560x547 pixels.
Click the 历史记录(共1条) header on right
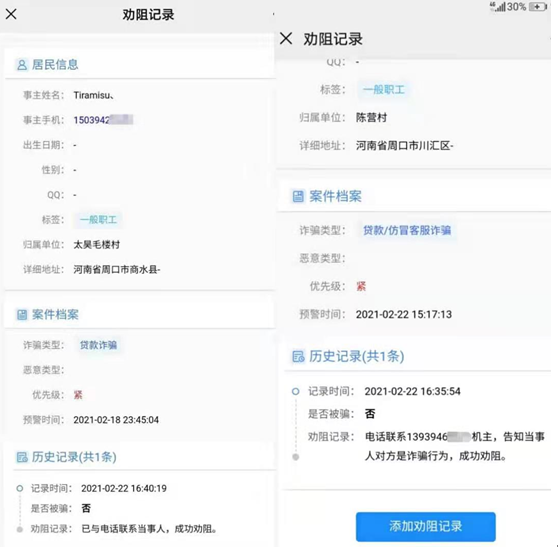tap(356, 356)
